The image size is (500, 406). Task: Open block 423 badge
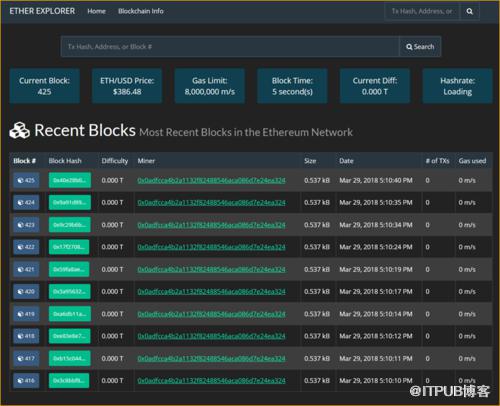[26, 225]
